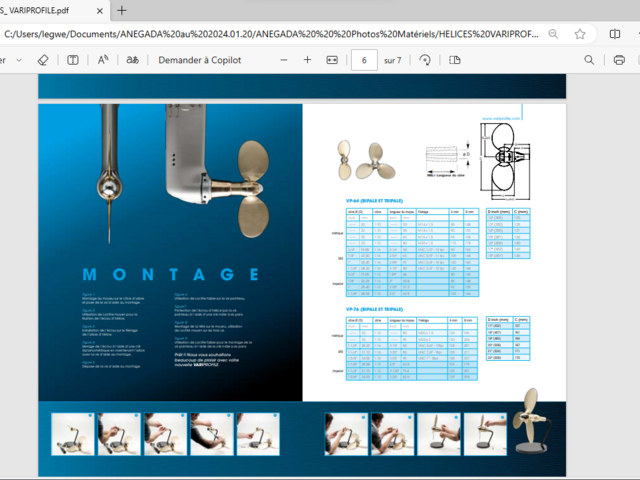The image size is (640, 480).
Task: Switch page view layout icon
Action: click(x=455, y=60)
